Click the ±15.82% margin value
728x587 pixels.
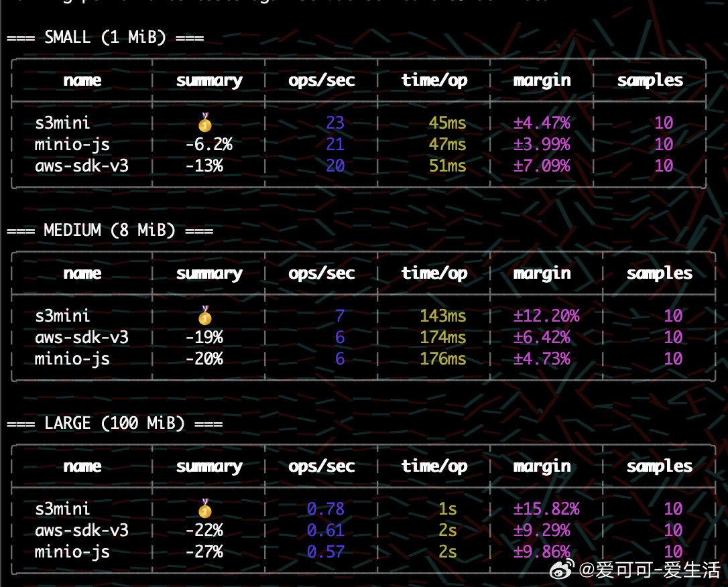[546, 509]
